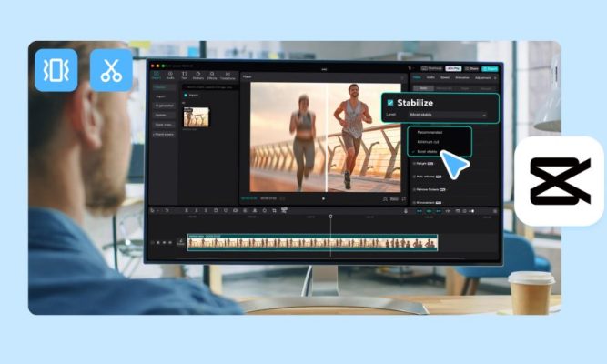The height and width of the screenshot is (364, 607).
Task: Click the Export button
Action: click(x=491, y=68)
